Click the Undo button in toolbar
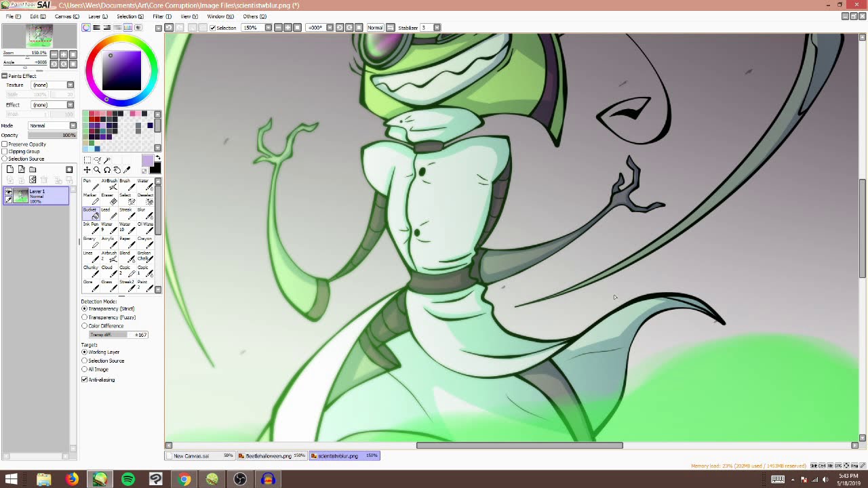868x488 pixels. coord(169,28)
